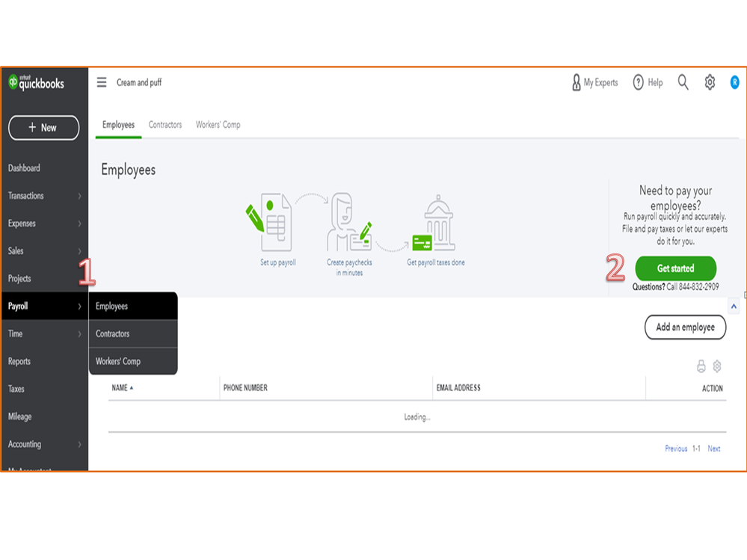The width and height of the screenshot is (747, 560).
Task: Click the QuickBooks logo
Action: click(x=36, y=83)
